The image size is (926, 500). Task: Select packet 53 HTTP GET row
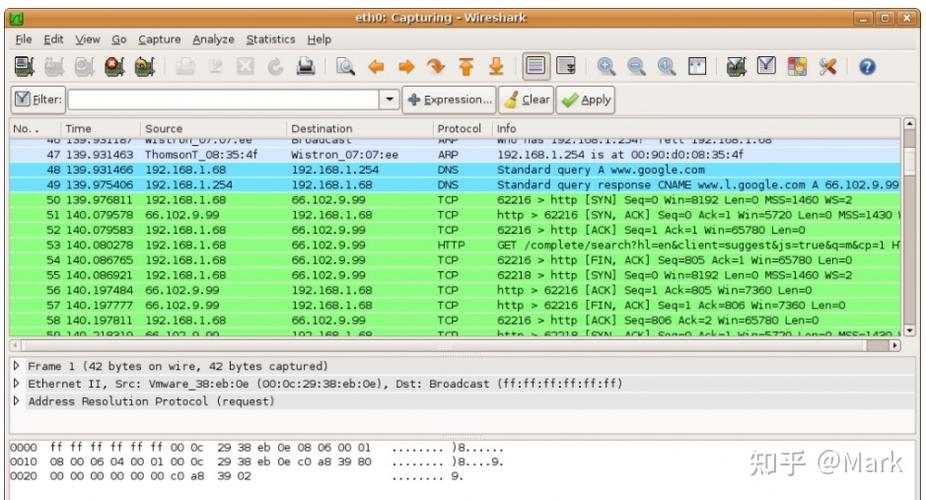point(455,245)
